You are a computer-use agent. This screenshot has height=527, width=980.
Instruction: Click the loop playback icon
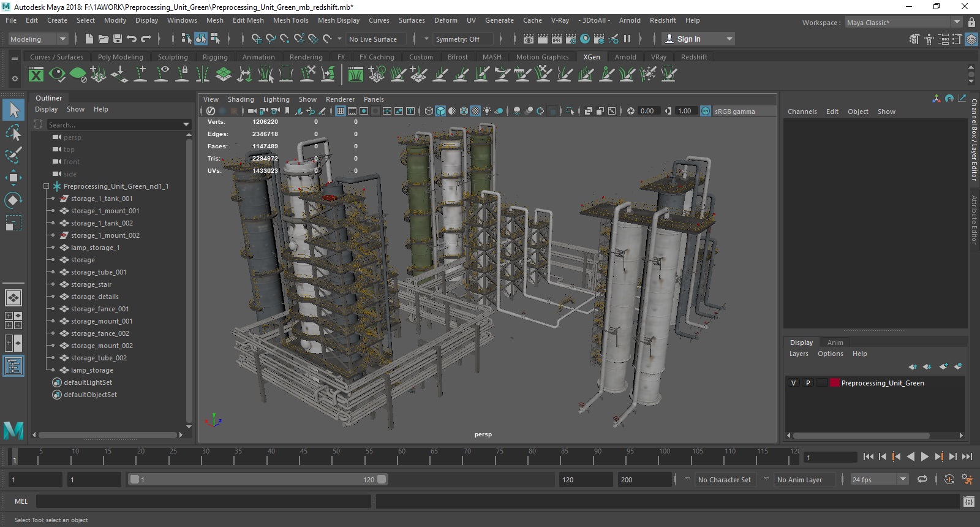[922, 480]
